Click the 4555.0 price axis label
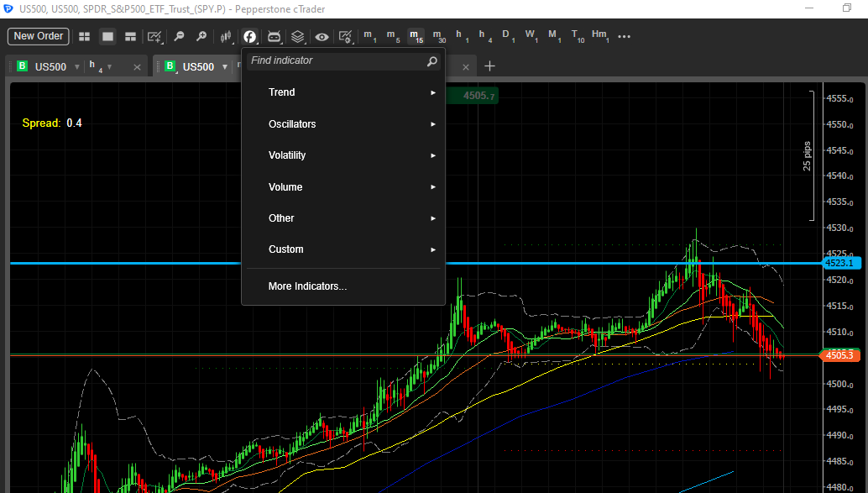The width and height of the screenshot is (868, 493). click(x=839, y=98)
